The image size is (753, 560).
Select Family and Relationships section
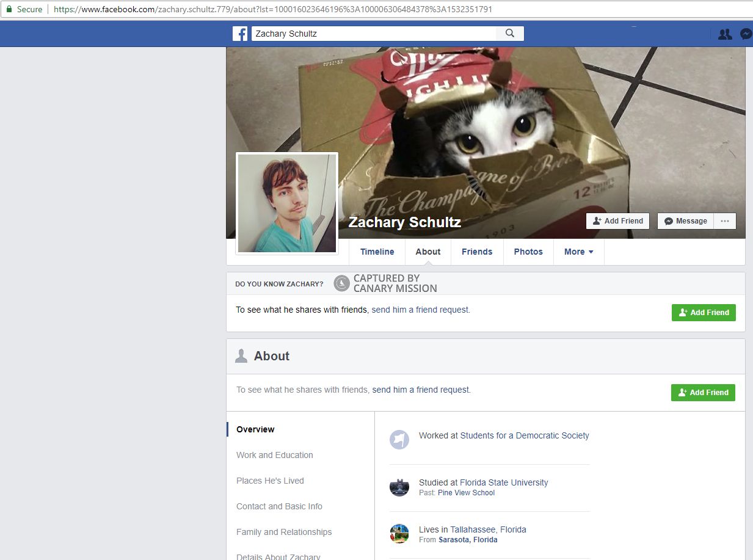point(284,532)
